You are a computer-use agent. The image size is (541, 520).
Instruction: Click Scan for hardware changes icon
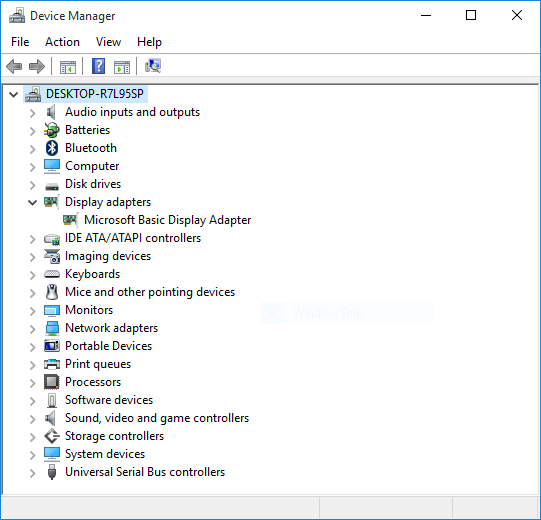pos(153,66)
